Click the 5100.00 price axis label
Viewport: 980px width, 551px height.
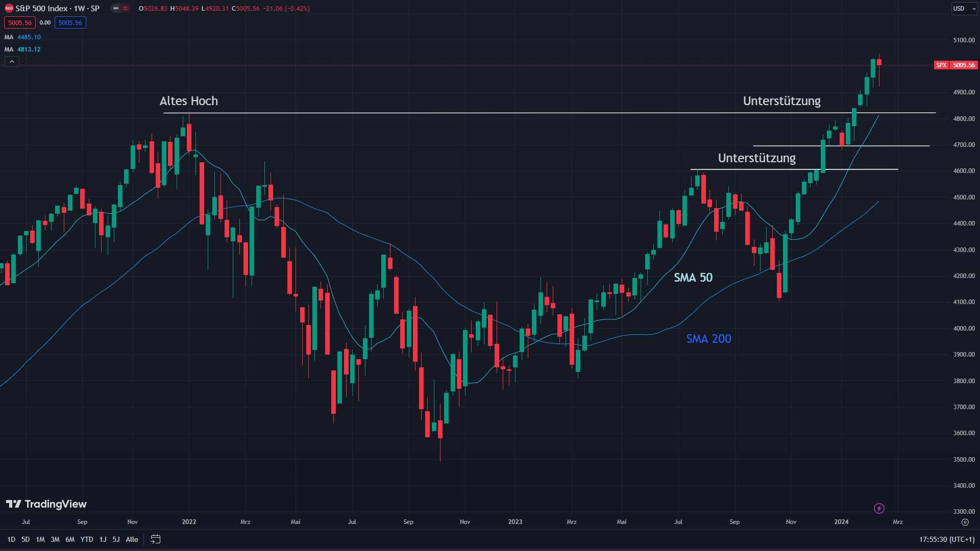click(964, 40)
